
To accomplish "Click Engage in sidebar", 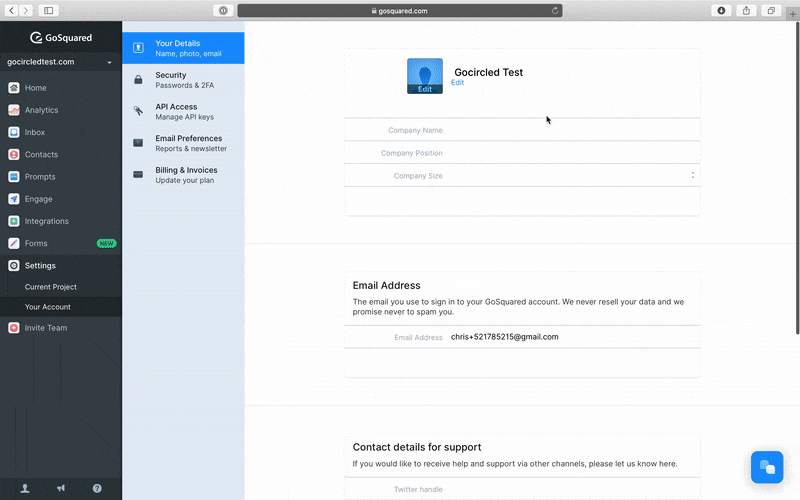I will click(x=38, y=199).
